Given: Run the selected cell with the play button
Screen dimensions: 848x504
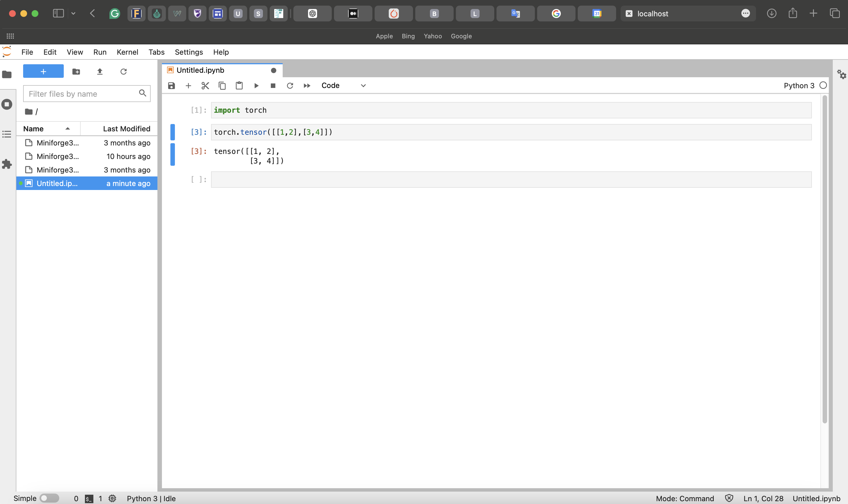Looking at the screenshot, I should (256, 86).
